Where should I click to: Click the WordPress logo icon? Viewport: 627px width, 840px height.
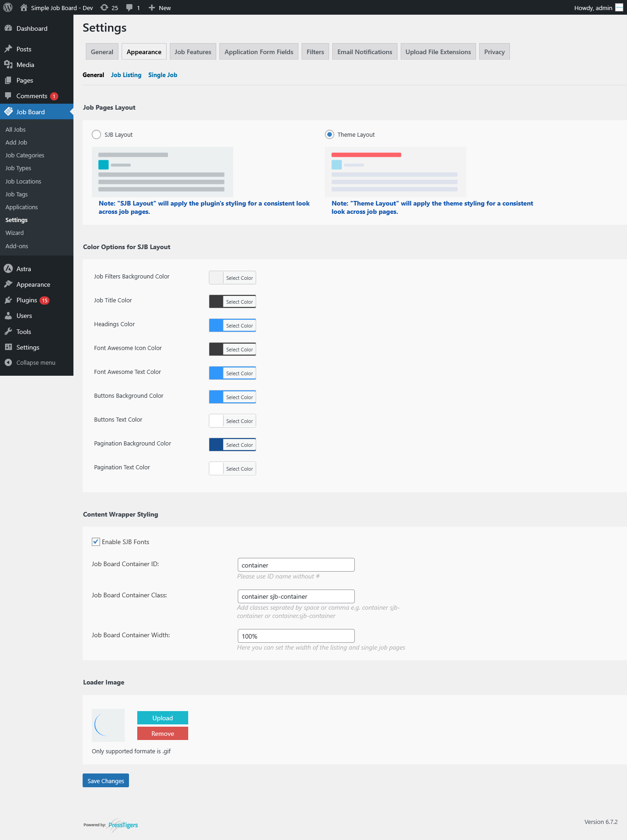8,7
